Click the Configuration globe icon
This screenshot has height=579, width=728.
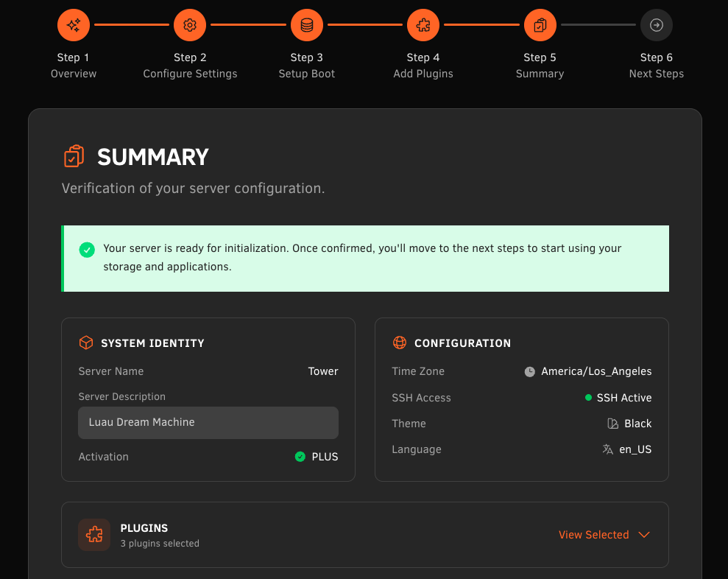click(400, 343)
